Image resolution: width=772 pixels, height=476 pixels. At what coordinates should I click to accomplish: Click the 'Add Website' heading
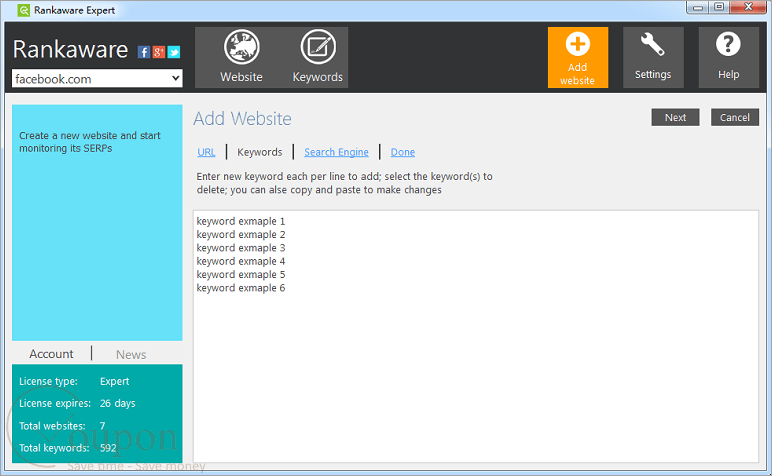242,119
